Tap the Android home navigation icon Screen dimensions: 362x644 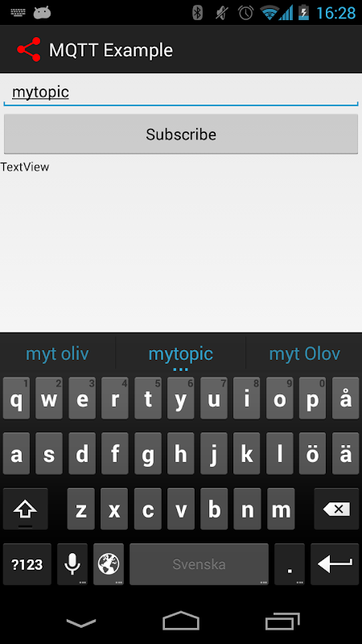click(x=181, y=620)
